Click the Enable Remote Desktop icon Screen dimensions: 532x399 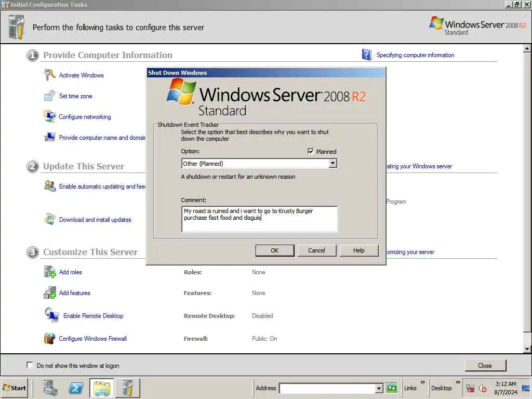point(51,315)
